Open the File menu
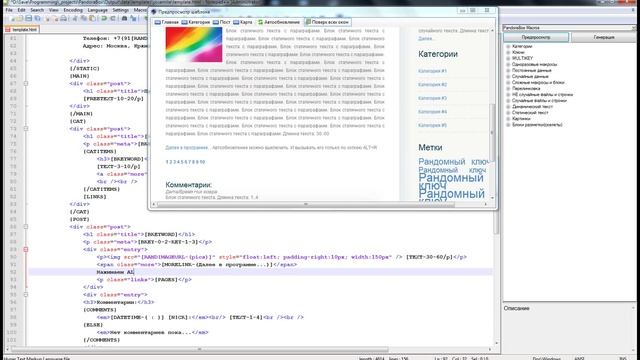This screenshot has height=360, width=640. click(9, 10)
